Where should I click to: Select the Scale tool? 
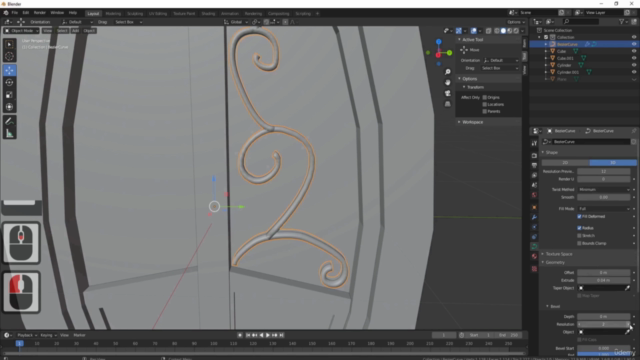pos(9,95)
